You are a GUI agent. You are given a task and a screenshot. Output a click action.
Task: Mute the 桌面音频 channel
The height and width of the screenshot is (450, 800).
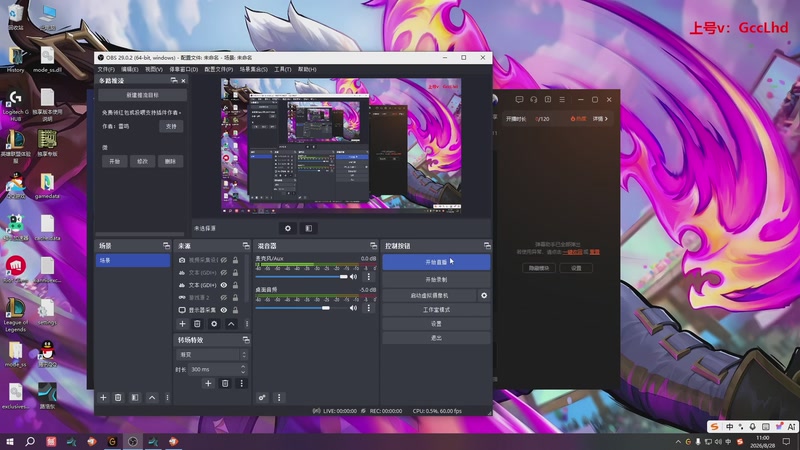coord(354,308)
